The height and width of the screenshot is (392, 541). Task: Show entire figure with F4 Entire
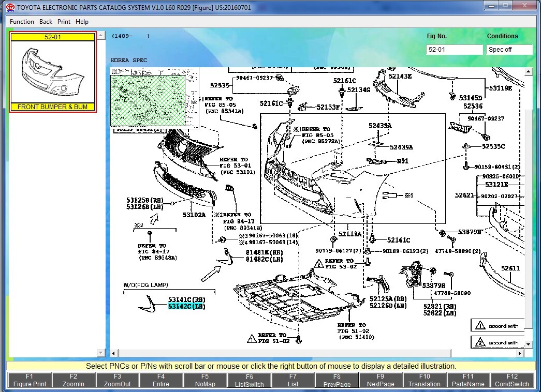tap(161, 380)
